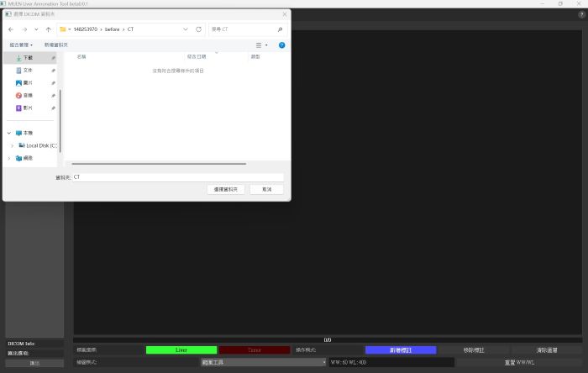Select the Pictures (圖片) quick access item
Image resolution: width=588 pixels, height=373 pixels.
pyautogui.click(x=24, y=83)
